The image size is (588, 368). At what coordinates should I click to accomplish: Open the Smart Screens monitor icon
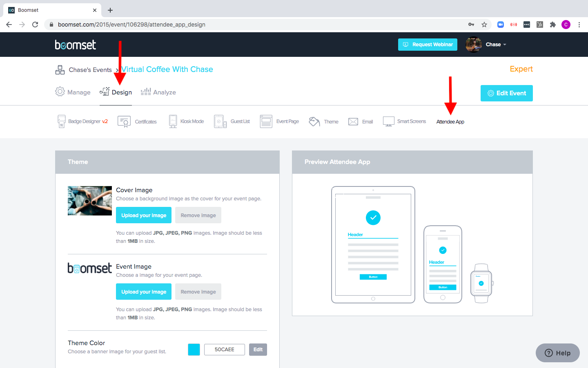(389, 121)
